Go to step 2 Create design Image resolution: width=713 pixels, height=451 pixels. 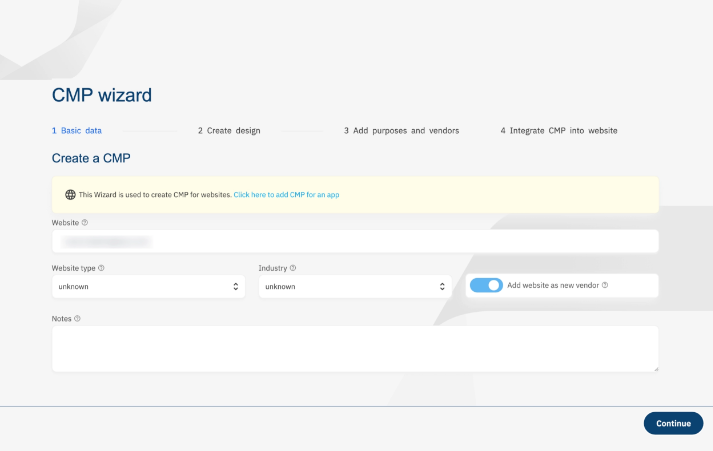(x=229, y=131)
